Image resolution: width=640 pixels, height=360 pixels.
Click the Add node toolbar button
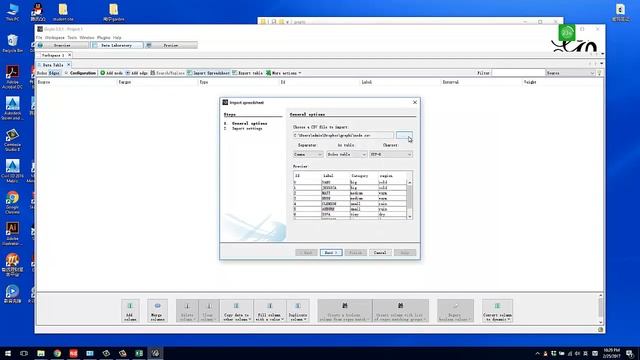coord(111,73)
